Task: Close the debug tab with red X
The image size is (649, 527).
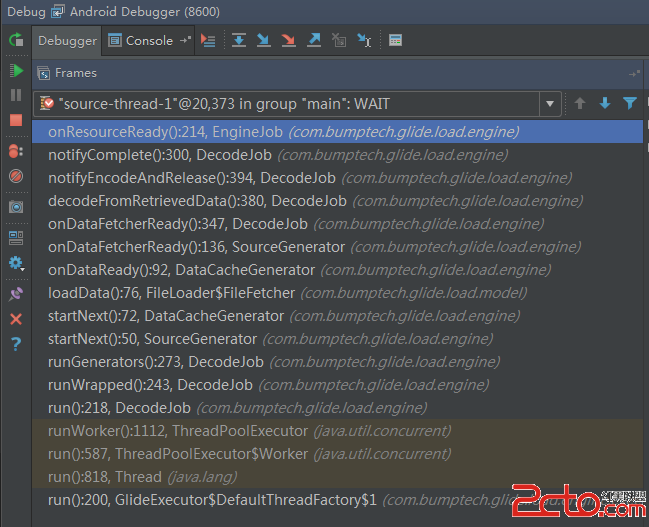Action: 16,319
